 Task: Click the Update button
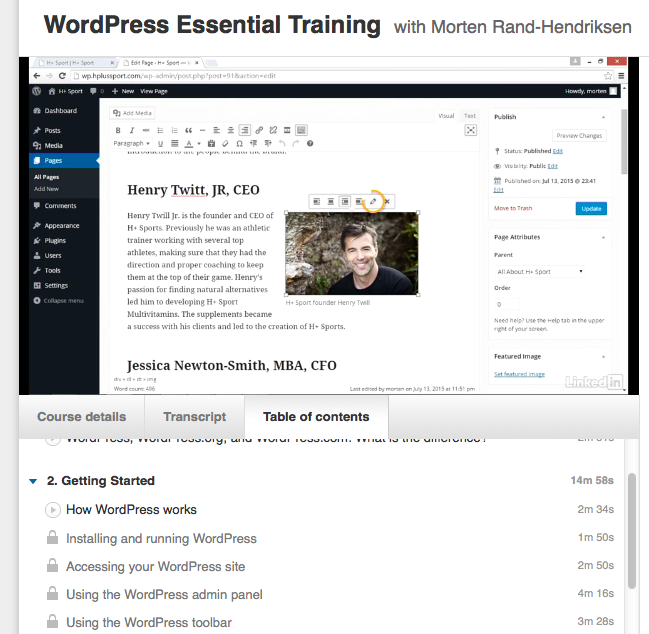click(x=591, y=209)
